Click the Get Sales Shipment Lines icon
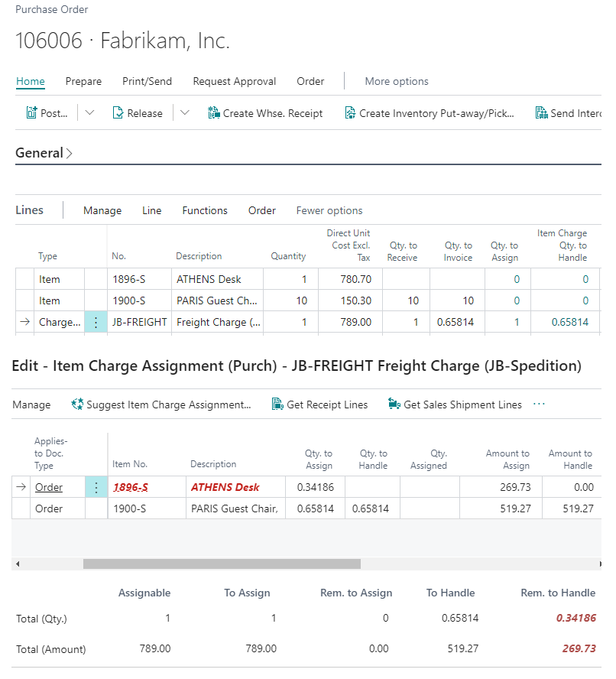The height and width of the screenshot is (679, 616). click(x=394, y=404)
